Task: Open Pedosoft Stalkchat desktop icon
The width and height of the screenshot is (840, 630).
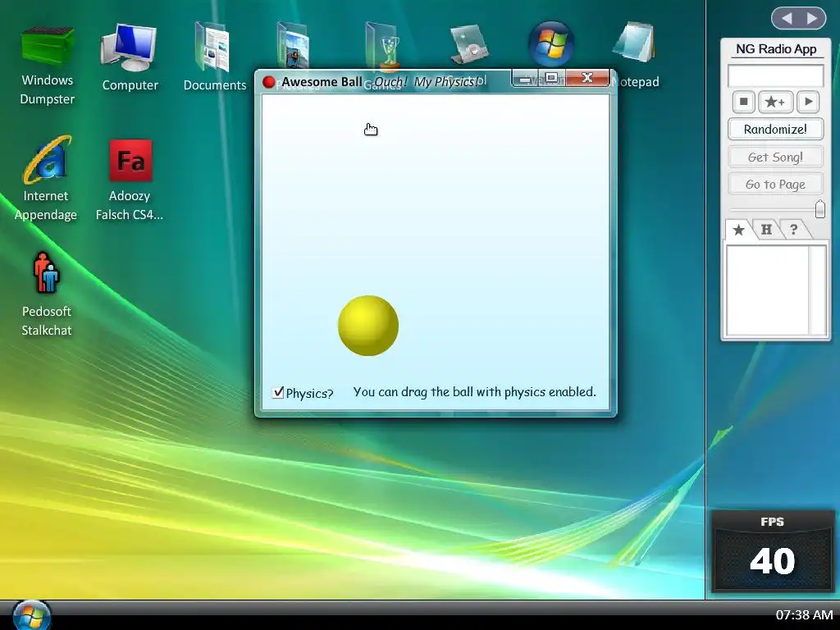Action: [x=47, y=294]
